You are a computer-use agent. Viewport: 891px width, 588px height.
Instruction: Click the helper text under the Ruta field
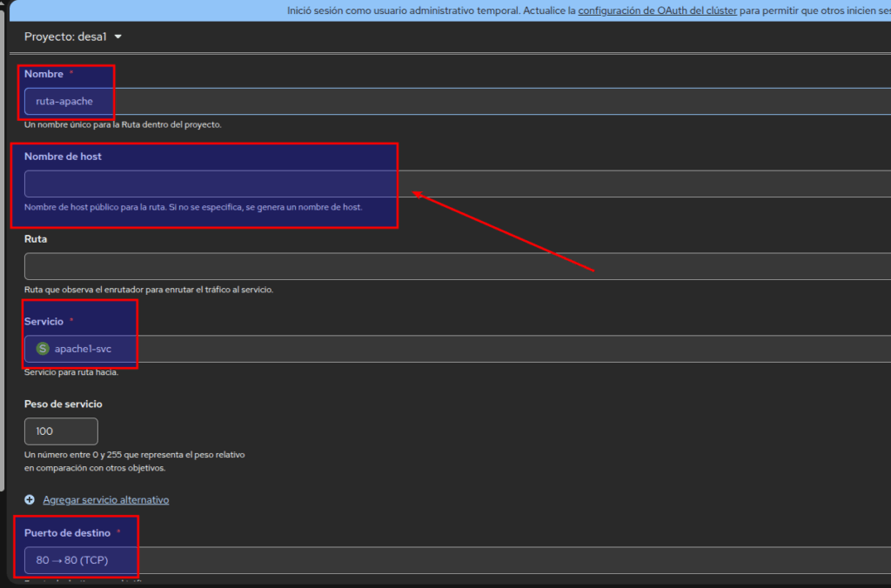(149, 290)
